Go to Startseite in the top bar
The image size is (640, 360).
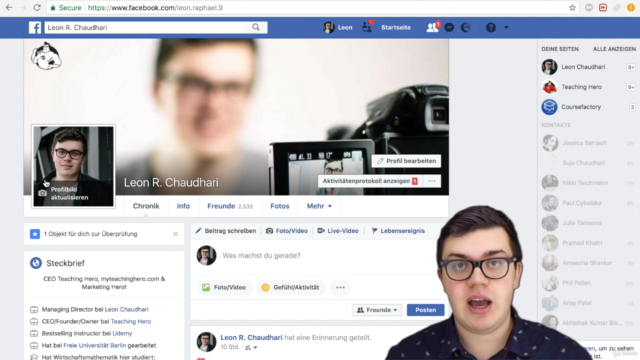coord(396,27)
